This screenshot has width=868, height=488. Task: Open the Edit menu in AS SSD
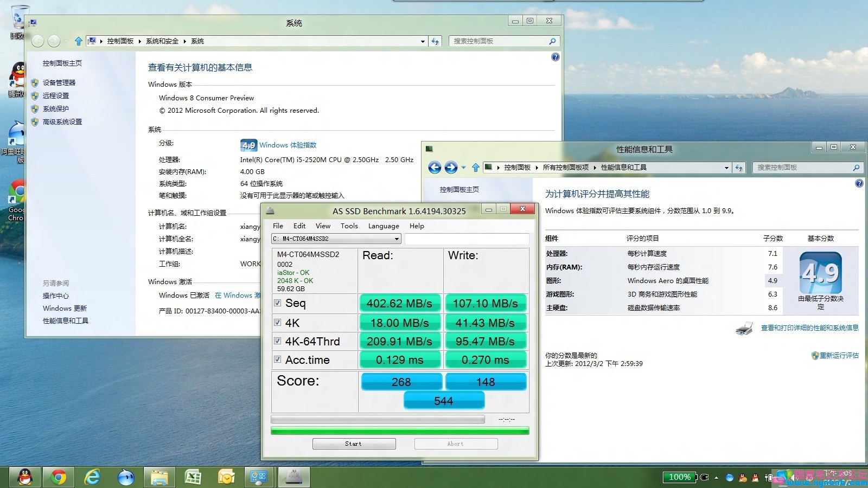coord(299,226)
